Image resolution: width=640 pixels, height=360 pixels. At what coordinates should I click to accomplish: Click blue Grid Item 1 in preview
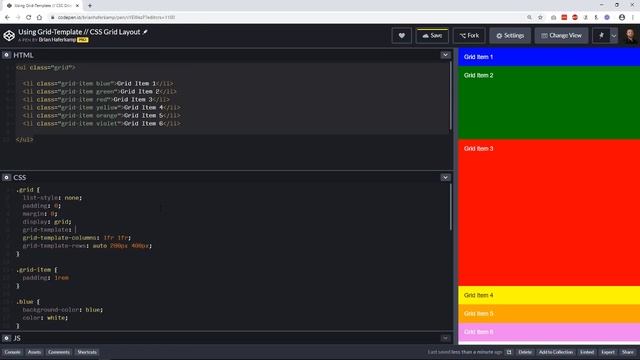[x=549, y=57]
